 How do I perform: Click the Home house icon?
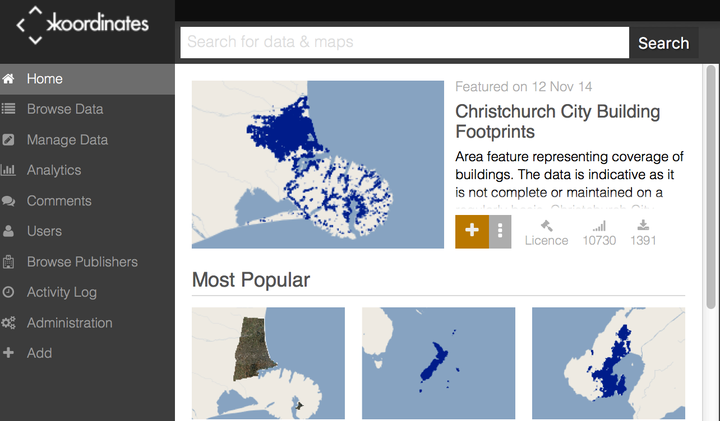pyautogui.click(x=8, y=79)
